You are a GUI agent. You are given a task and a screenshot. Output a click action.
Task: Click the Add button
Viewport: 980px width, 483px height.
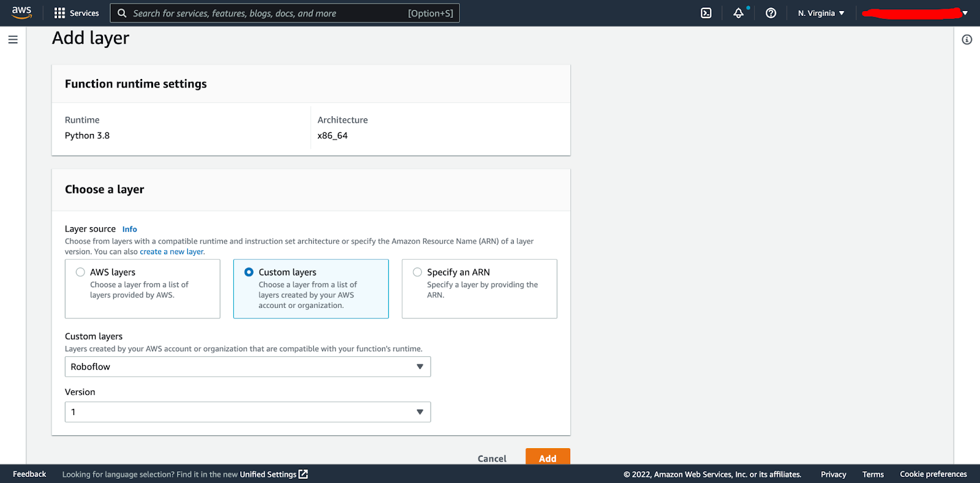pos(548,457)
